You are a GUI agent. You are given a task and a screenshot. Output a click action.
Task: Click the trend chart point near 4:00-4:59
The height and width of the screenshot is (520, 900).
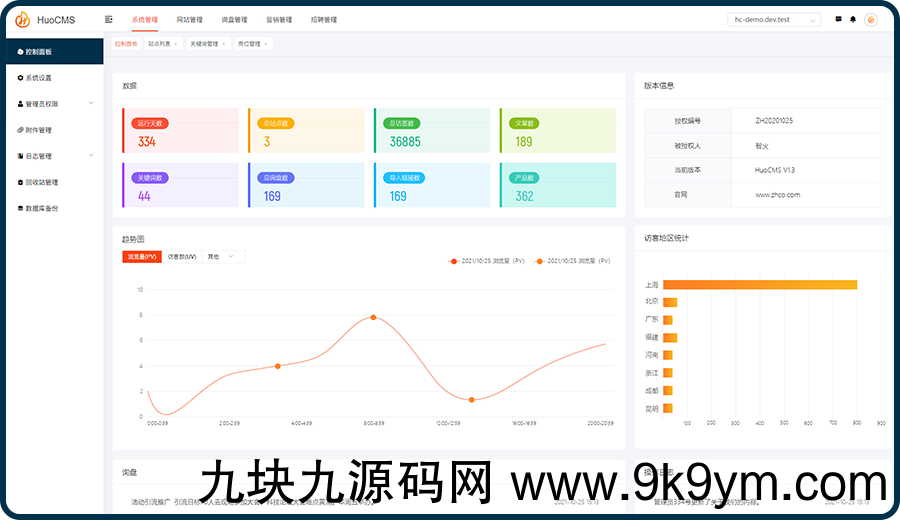pos(278,366)
